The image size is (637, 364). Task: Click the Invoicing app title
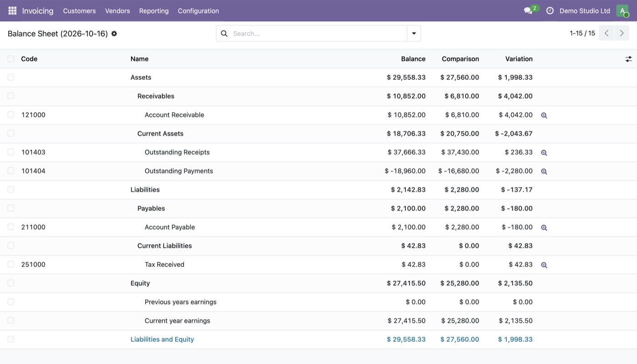[38, 10]
